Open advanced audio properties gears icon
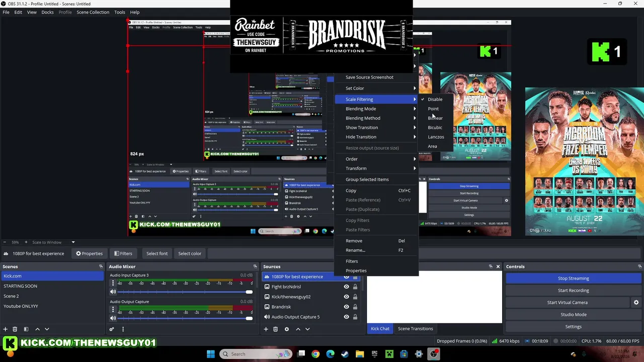Screen dimensions: 644x362 [x=112, y=329]
